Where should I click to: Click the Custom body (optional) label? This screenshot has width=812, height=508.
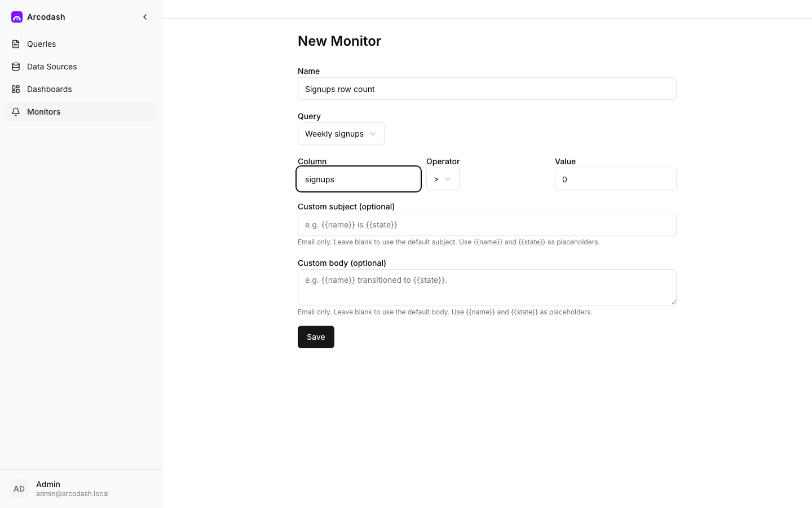(x=342, y=263)
